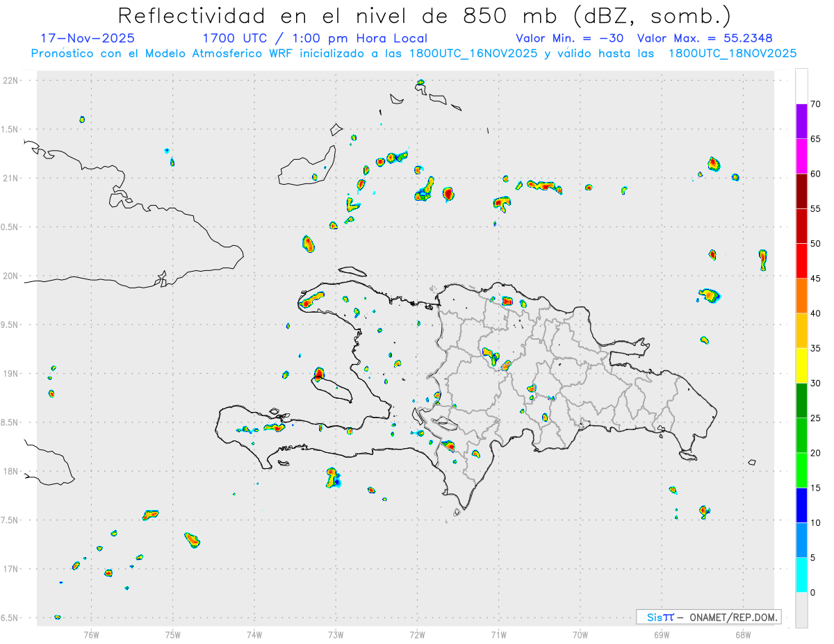Screen dimensions: 834x644
Task: Click the cyan 0–5 dBZ colorbar segment
Action: [x=801, y=575]
